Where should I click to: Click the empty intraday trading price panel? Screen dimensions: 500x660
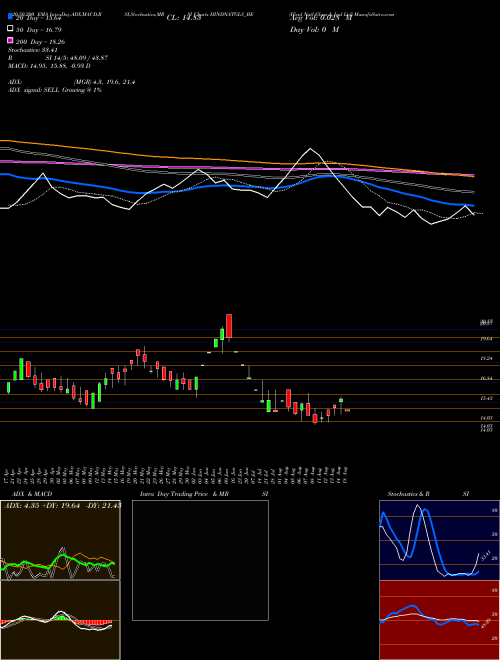(200, 560)
